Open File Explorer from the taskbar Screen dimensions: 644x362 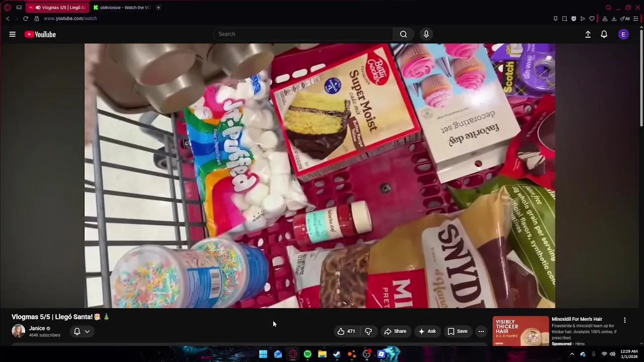coord(322,354)
